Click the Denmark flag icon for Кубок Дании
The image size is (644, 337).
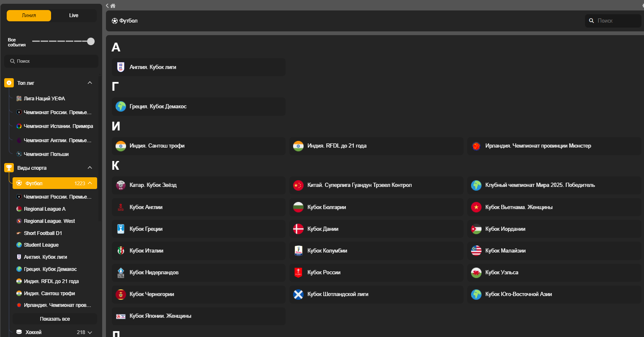(298, 229)
